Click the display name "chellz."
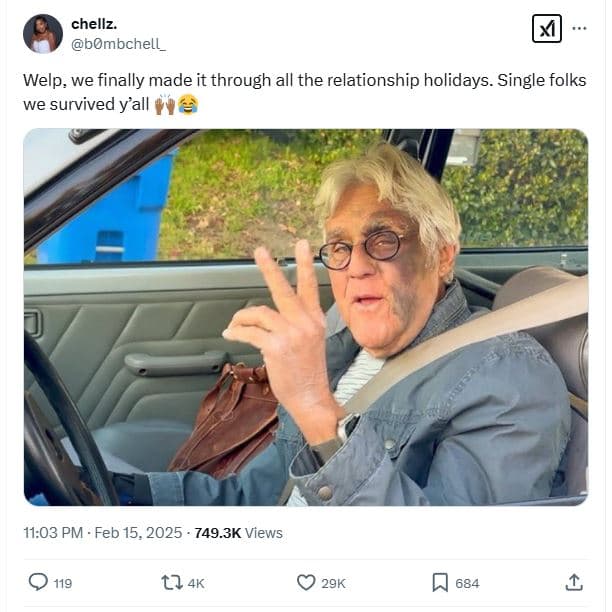 point(94,23)
